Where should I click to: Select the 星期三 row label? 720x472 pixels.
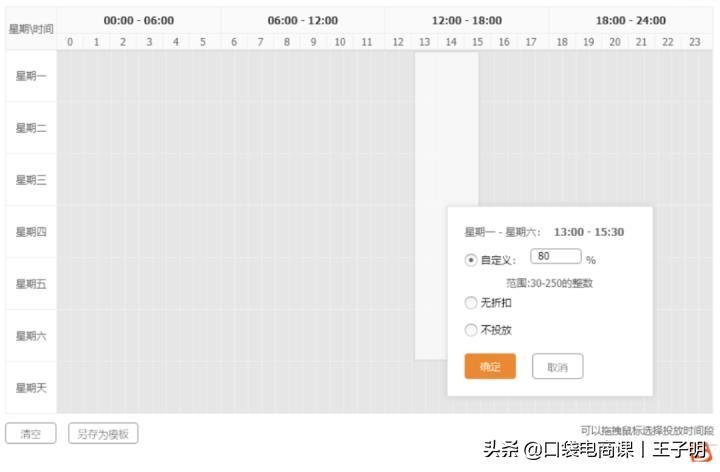(x=31, y=180)
